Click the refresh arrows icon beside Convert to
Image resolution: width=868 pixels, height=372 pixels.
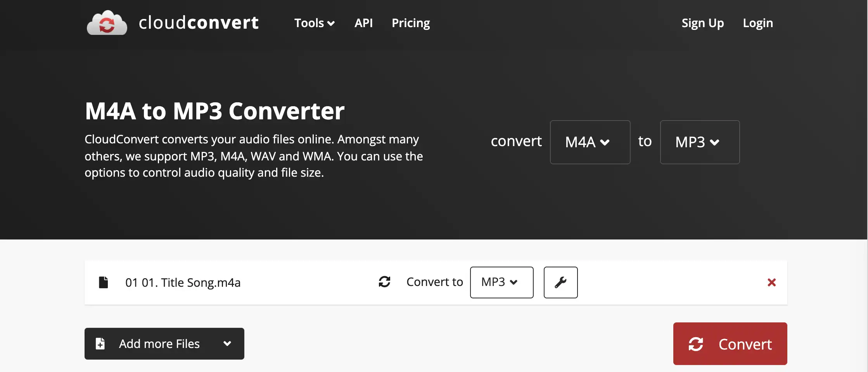click(384, 282)
